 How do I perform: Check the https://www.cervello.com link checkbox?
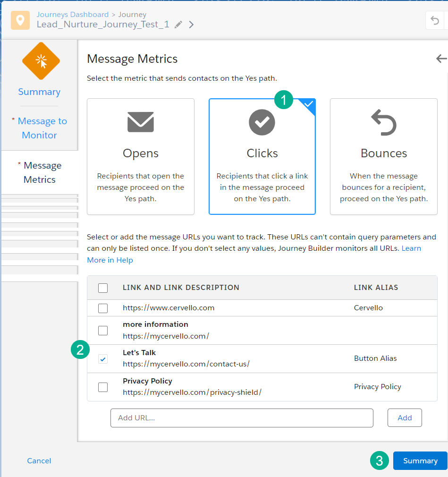click(x=103, y=308)
